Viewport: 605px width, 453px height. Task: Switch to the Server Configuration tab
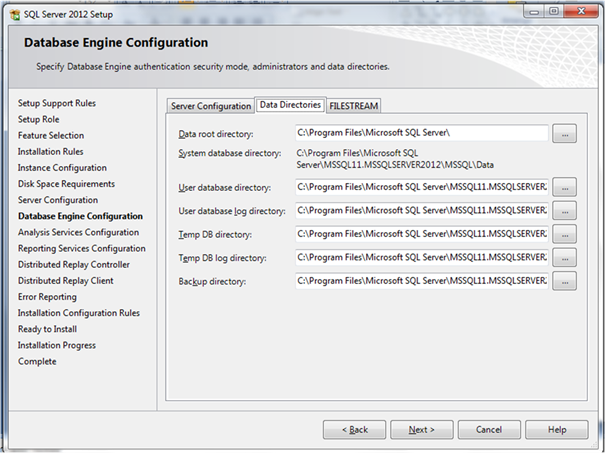pyautogui.click(x=211, y=106)
